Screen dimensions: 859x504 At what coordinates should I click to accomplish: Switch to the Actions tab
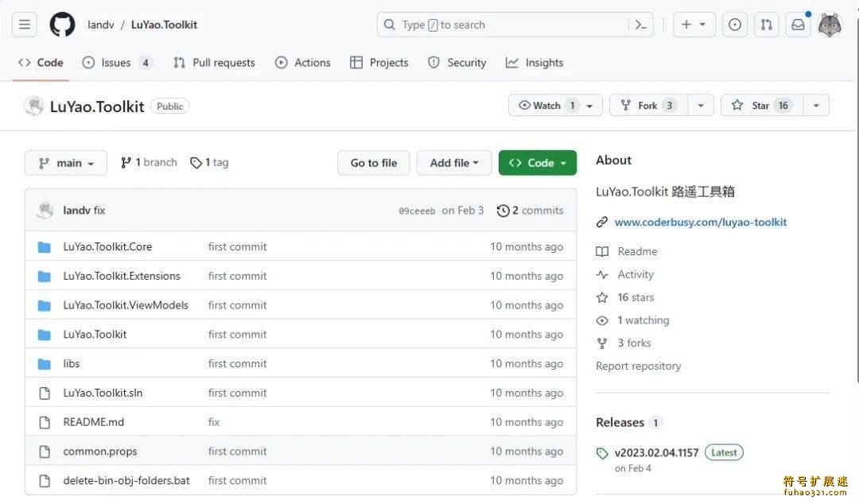click(x=303, y=63)
